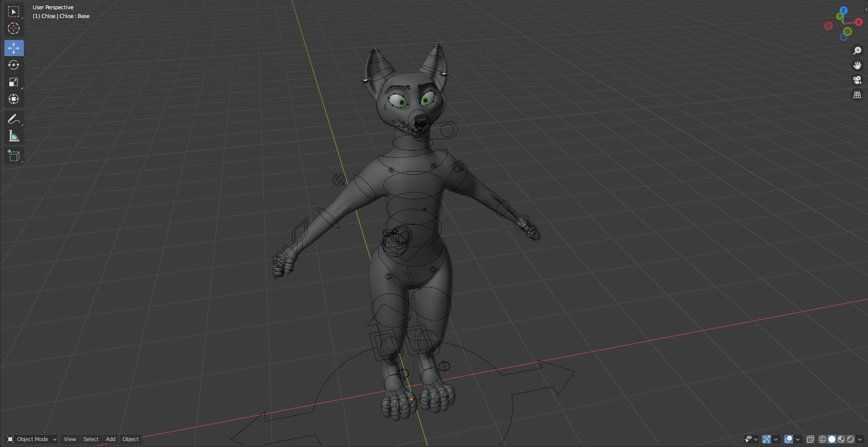Click the 'User Perspective' overlay text

point(53,7)
